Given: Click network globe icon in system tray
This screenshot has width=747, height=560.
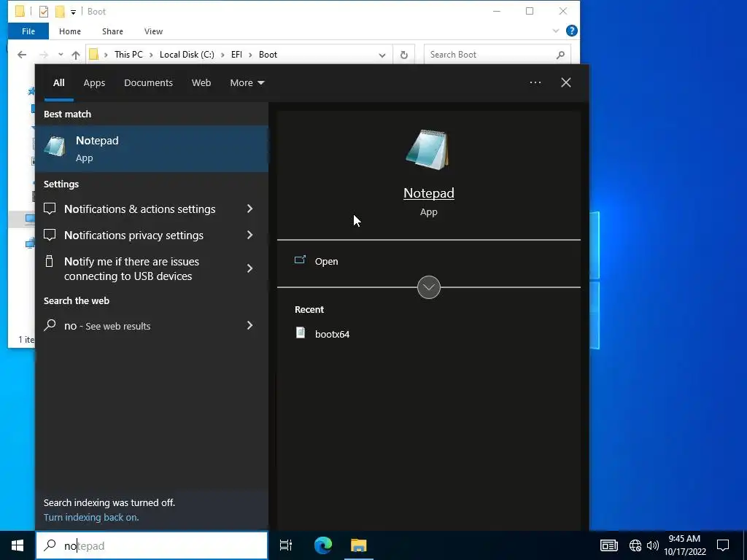Looking at the screenshot, I should click(x=635, y=545).
